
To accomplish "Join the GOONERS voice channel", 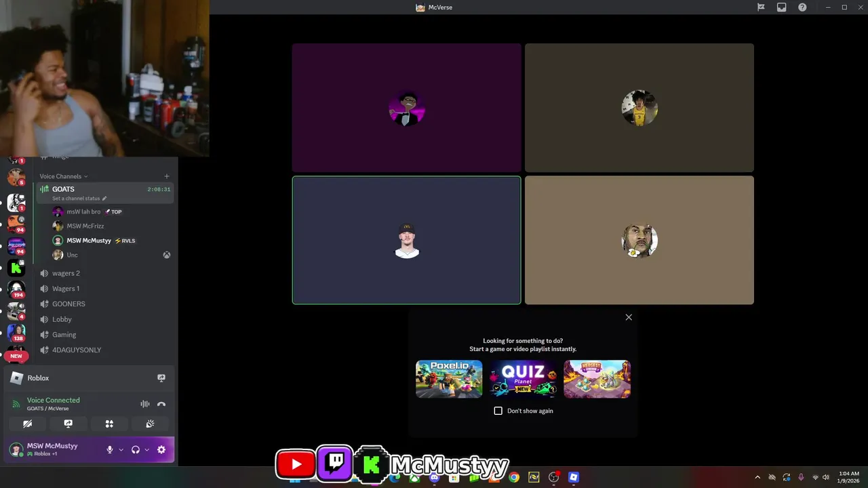I will pyautogui.click(x=105, y=304).
